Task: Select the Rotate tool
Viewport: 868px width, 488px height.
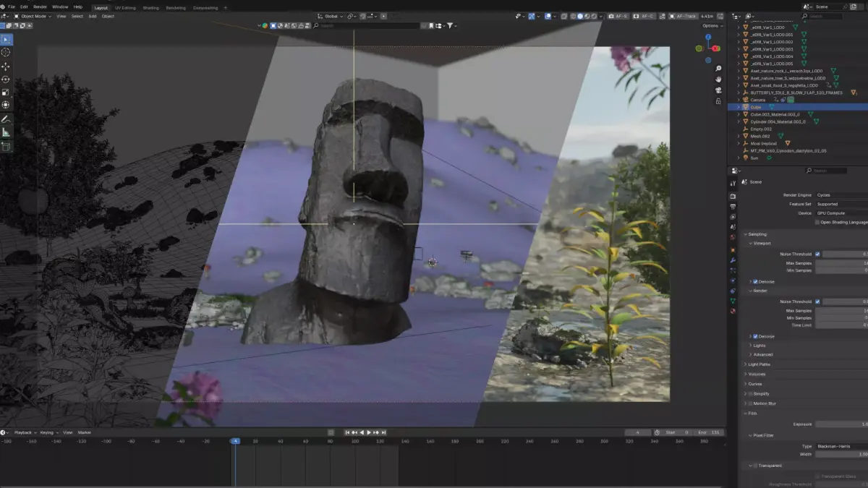Action: click(x=6, y=80)
